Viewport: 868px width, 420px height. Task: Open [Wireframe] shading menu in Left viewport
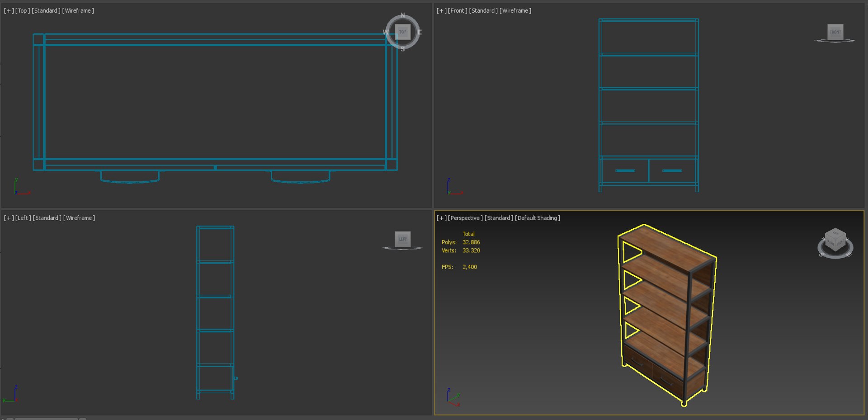(79, 218)
